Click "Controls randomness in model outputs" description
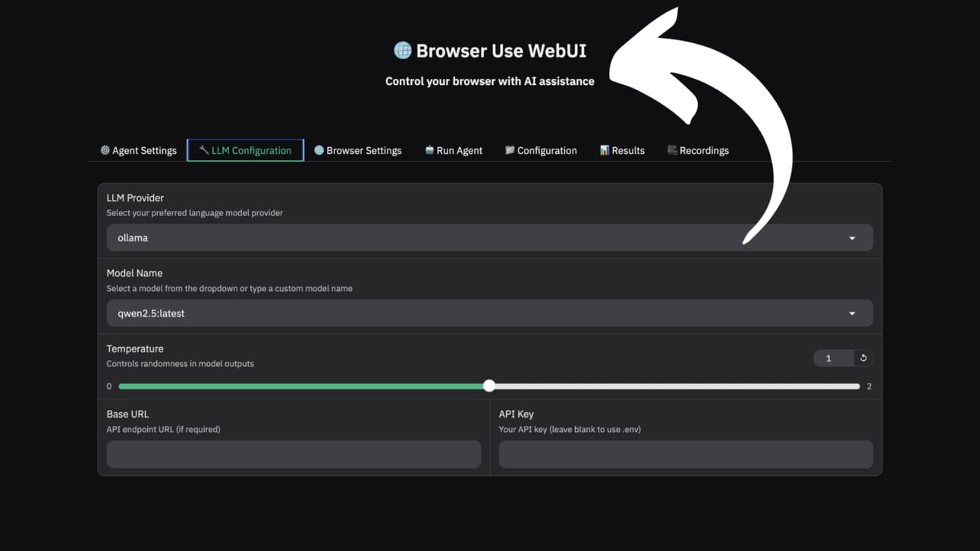980x551 pixels. click(x=181, y=364)
